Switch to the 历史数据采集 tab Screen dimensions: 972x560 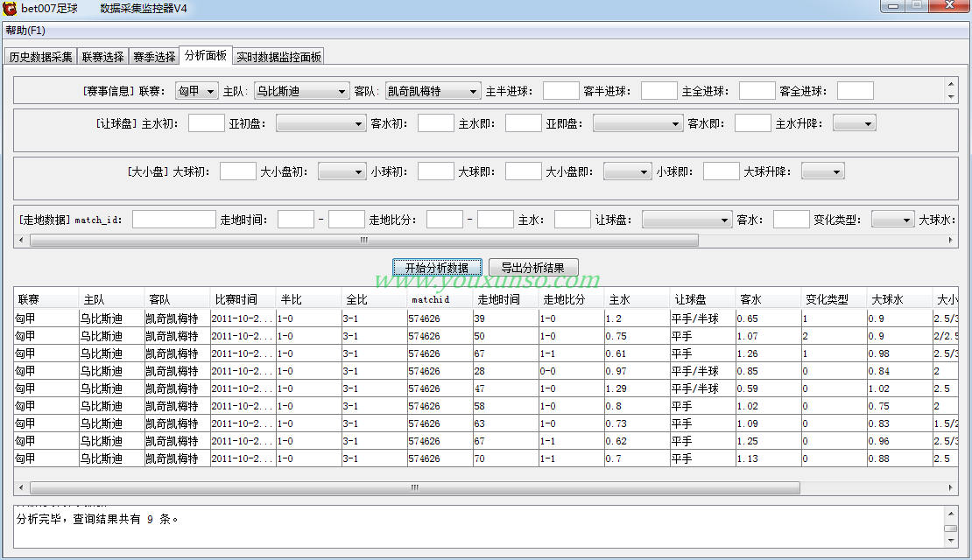pos(40,57)
